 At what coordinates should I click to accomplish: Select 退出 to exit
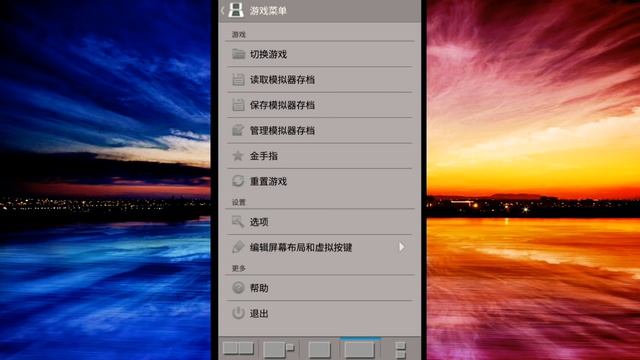(x=320, y=313)
